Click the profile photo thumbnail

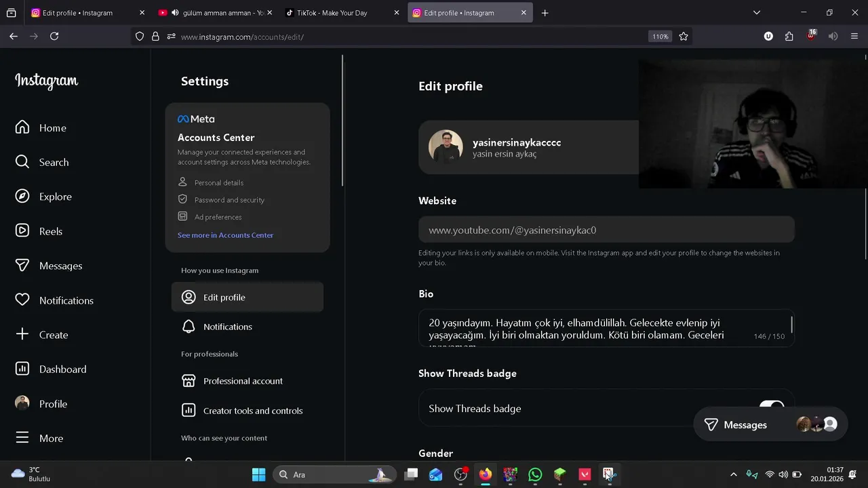446,147
